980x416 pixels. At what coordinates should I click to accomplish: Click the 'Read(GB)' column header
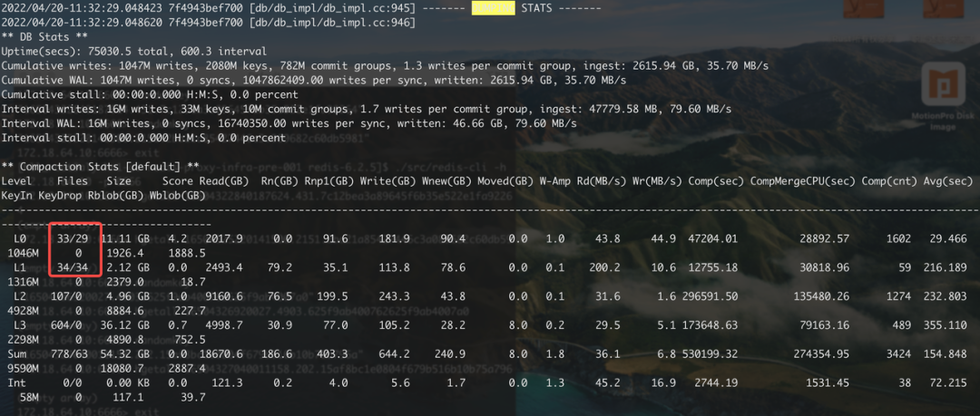223,181
